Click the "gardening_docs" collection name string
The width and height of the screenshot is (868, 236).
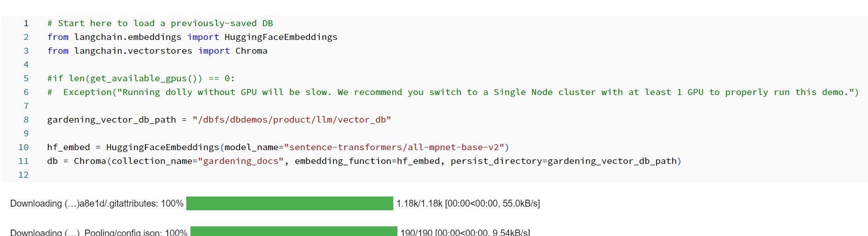click(241, 161)
